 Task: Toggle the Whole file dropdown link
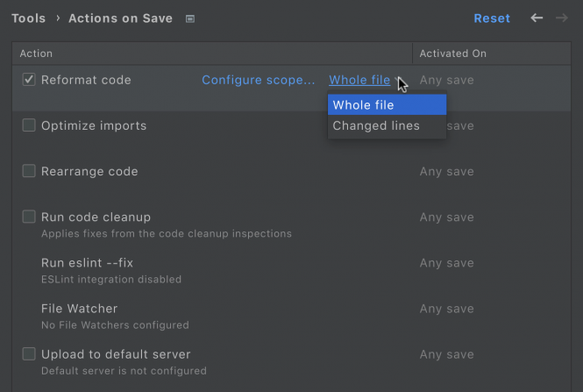[x=359, y=80]
